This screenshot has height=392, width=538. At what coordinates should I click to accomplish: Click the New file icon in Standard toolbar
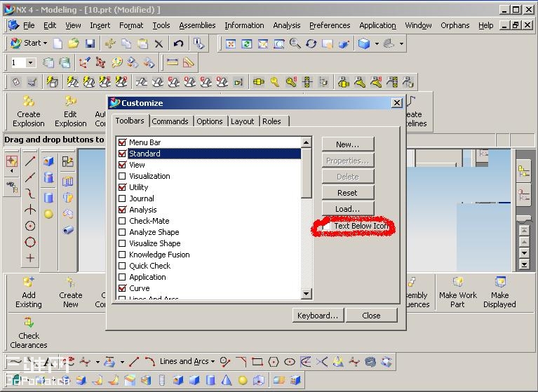click(x=58, y=43)
